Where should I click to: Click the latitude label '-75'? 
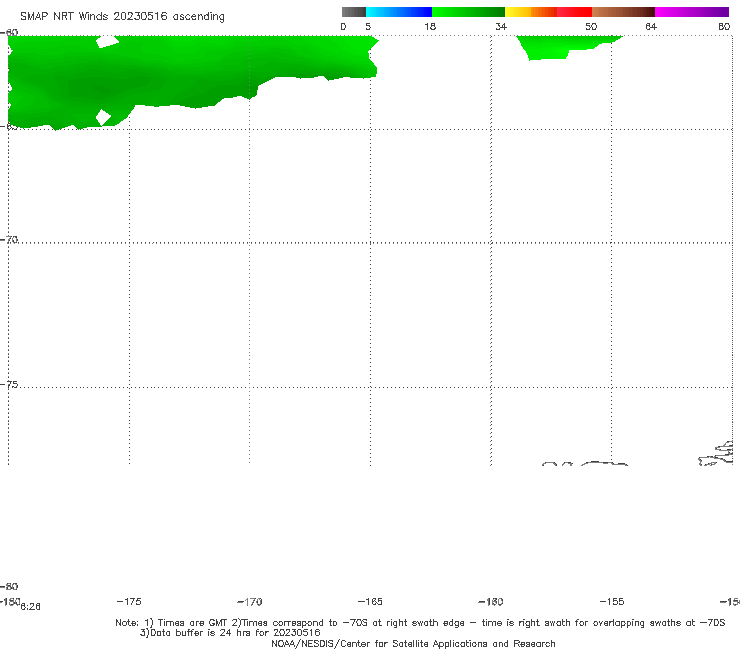tap(9, 385)
